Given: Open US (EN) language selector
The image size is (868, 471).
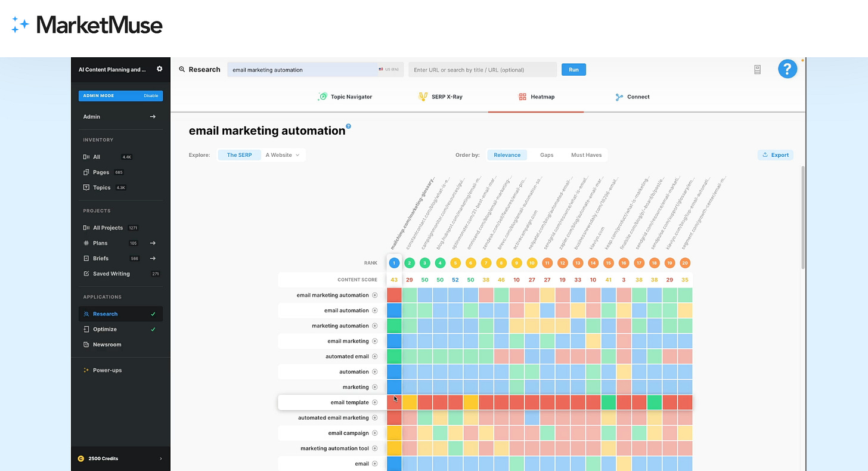Looking at the screenshot, I should click(389, 70).
